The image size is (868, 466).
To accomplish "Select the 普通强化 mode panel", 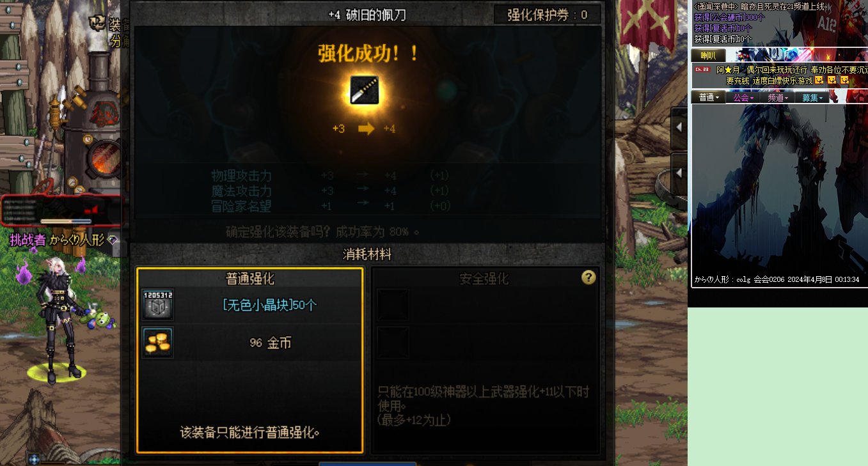I will point(250,360).
